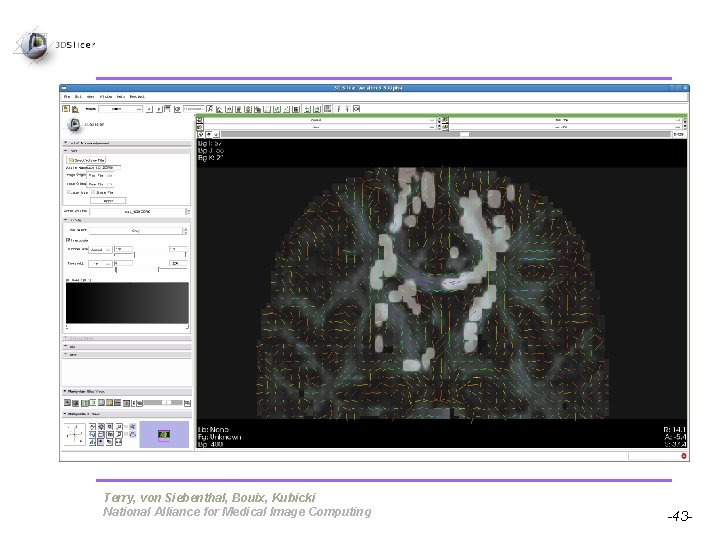Click the Undo toolbar icon
Screen dimensions: 720x540
[x=308, y=109]
